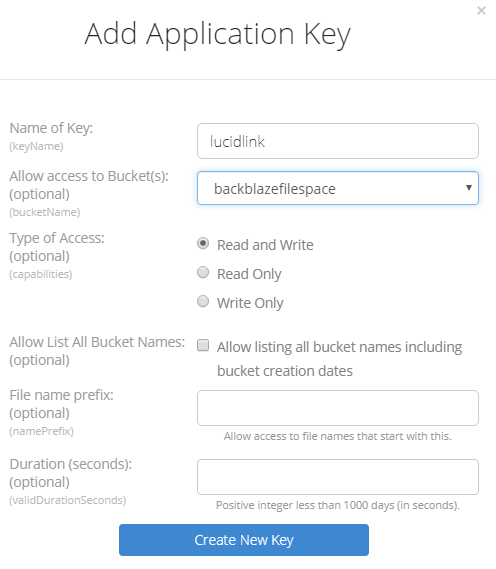Click the 'Name of Key:' field label
Image resolution: width=496 pixels, height=569 pixels.
pos(51,128)
